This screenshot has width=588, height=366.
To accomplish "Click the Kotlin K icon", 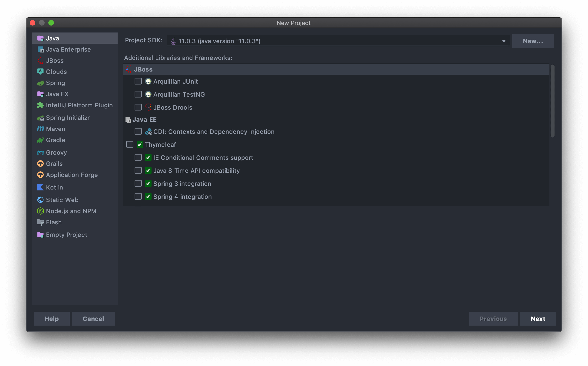I will click(x=40, y=187).
